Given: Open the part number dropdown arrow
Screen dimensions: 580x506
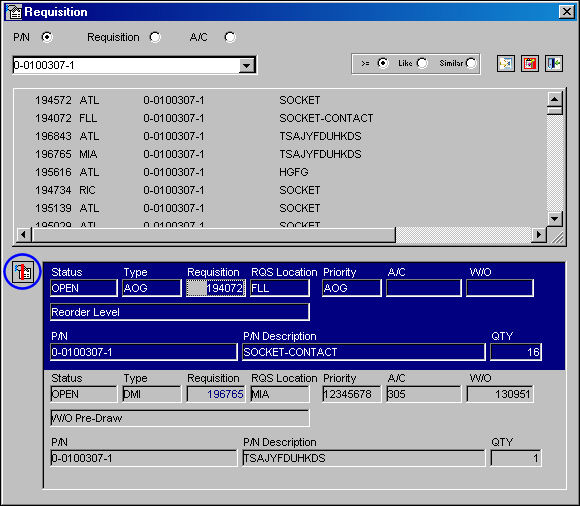Looking at the screenshot, I should click(246, 65).
